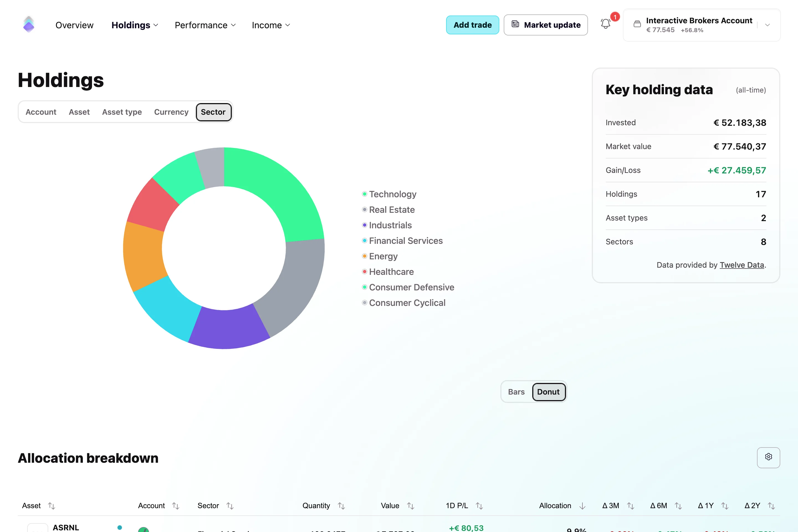Toggle Financial Services legend entry

click(402, 241)
